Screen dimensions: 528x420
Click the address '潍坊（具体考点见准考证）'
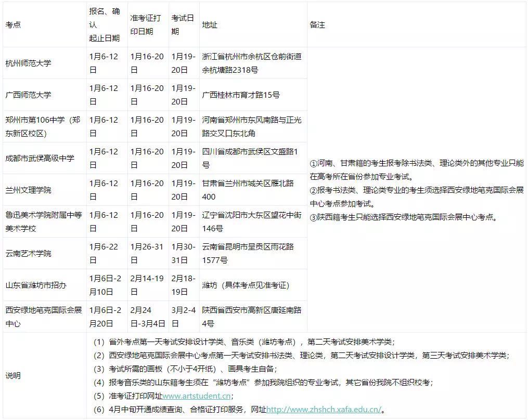246,285
